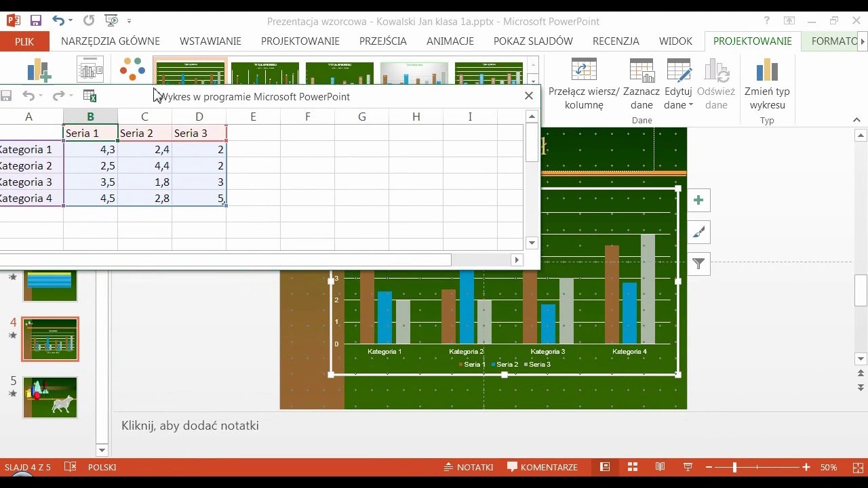Click zoom out minus button
The image size is (868, 488).
(709, 467)
